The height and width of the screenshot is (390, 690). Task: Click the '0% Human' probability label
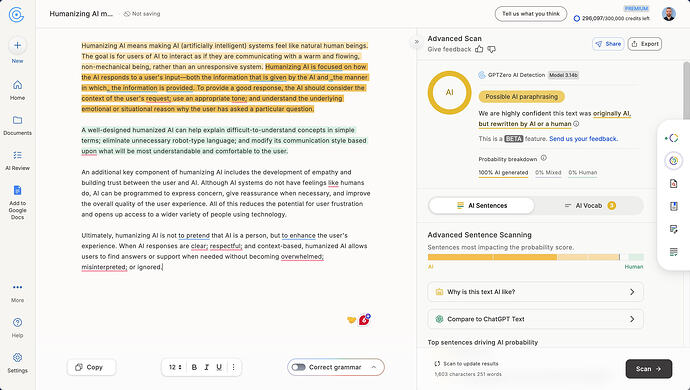click(583, 173)
